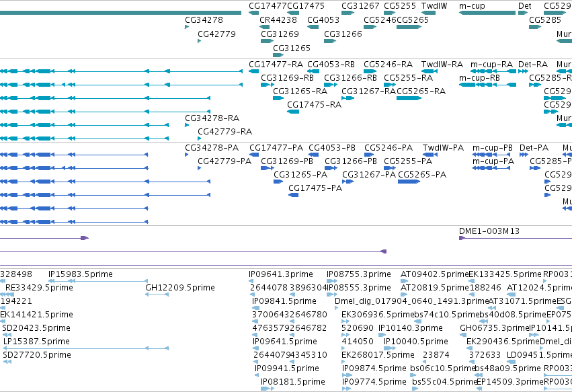This screenshot has width=572, height=392.
Task: Select the GH12209.5prime EST label
Action: point(180,288)
